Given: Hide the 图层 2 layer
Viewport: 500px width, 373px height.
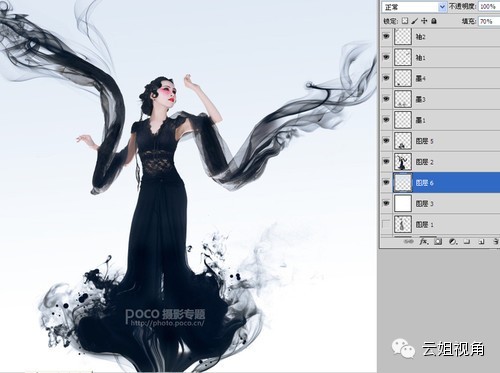Looking at the screenshot, I should 386,161.
